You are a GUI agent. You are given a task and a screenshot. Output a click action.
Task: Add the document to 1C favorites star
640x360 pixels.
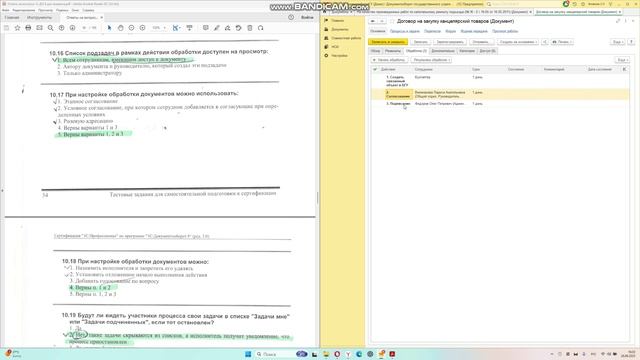(x=392, y=21)
